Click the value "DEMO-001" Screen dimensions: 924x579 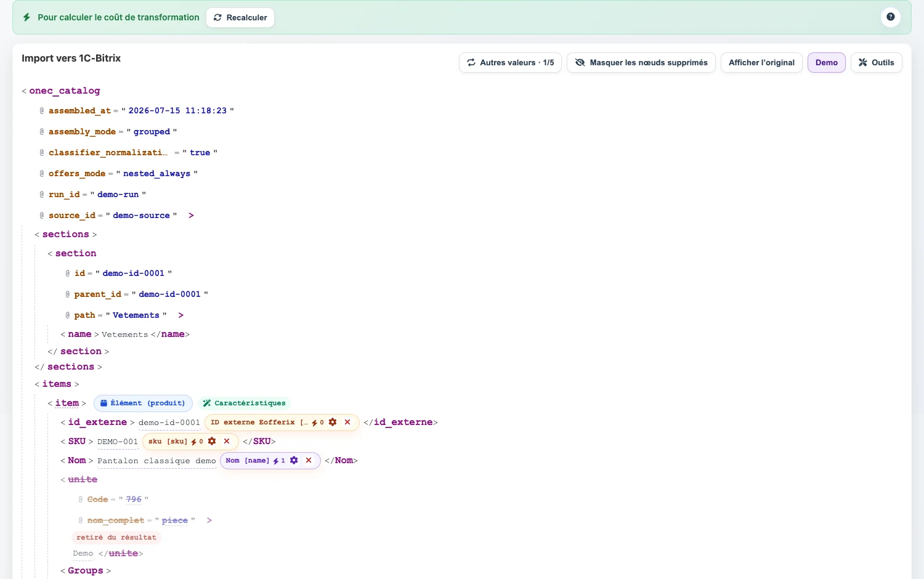coord(118,442)
